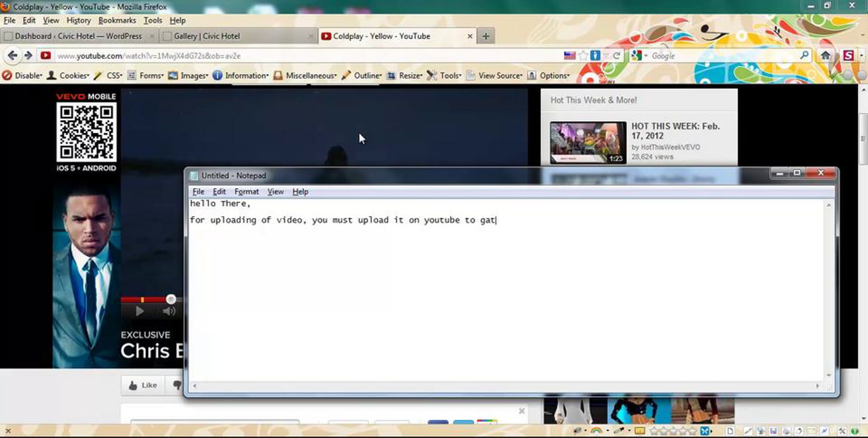Click the blank page icon in status bar
This screenshot has height=438, width=868.
pos(730,431)
